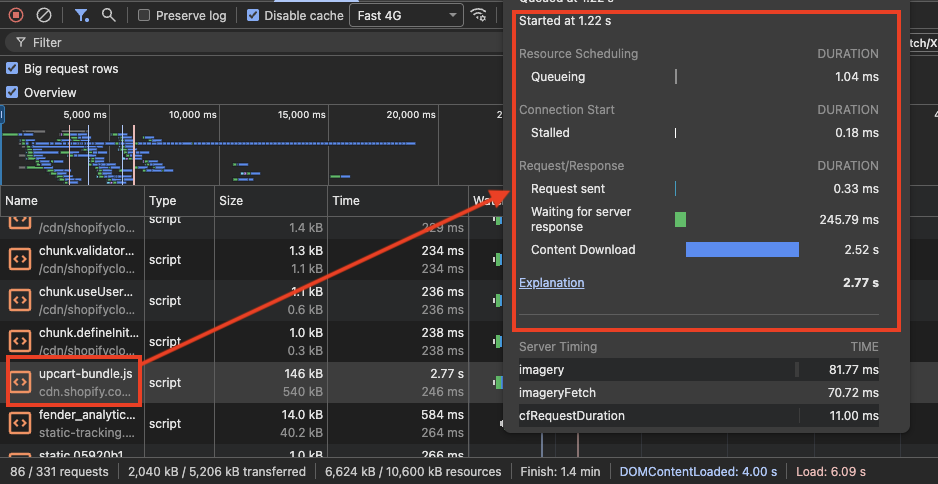Click the 20,000 ms overview timeline marker
938x484 pixels.
tap(411, 114)
